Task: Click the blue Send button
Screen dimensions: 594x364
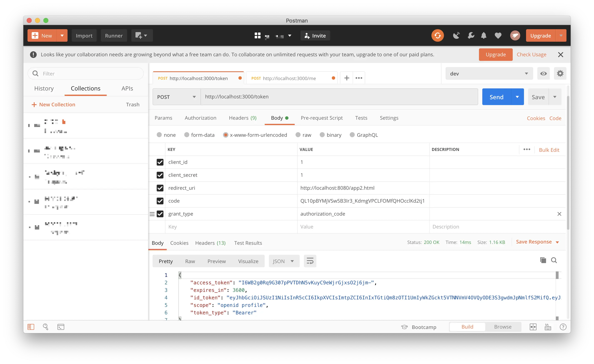Action: [x=496, y=97]
